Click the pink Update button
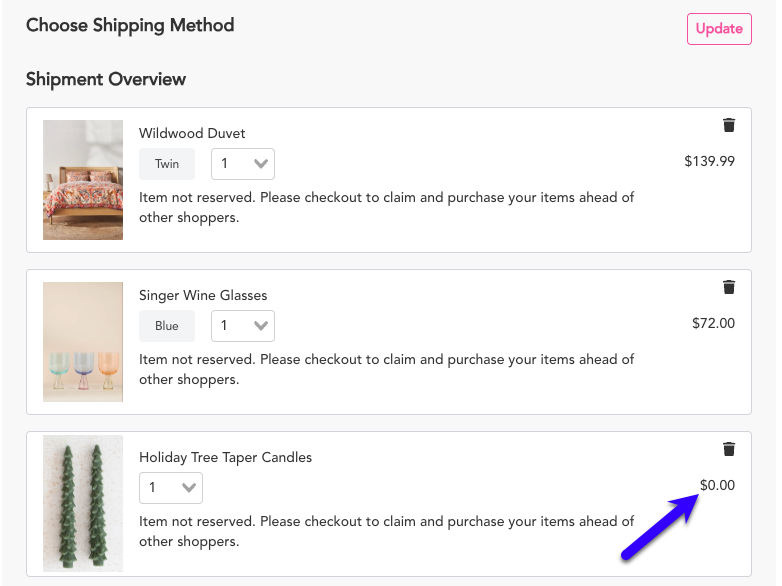This screenshot has height=586, width=782. pos(718,29)
